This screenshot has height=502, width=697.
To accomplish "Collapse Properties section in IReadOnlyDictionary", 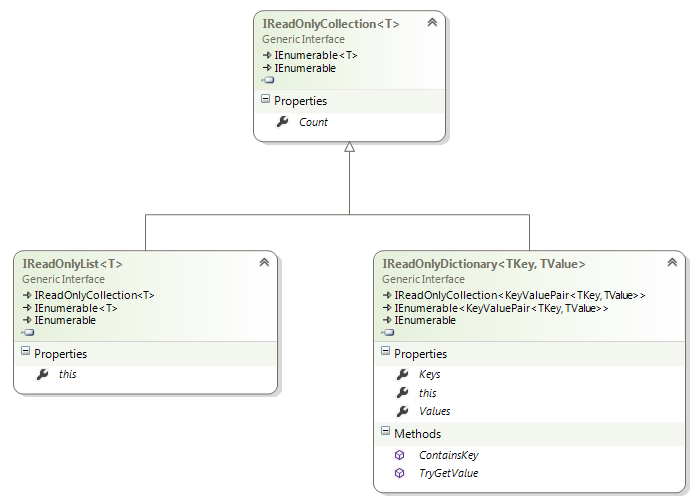I will pos(385,351).
